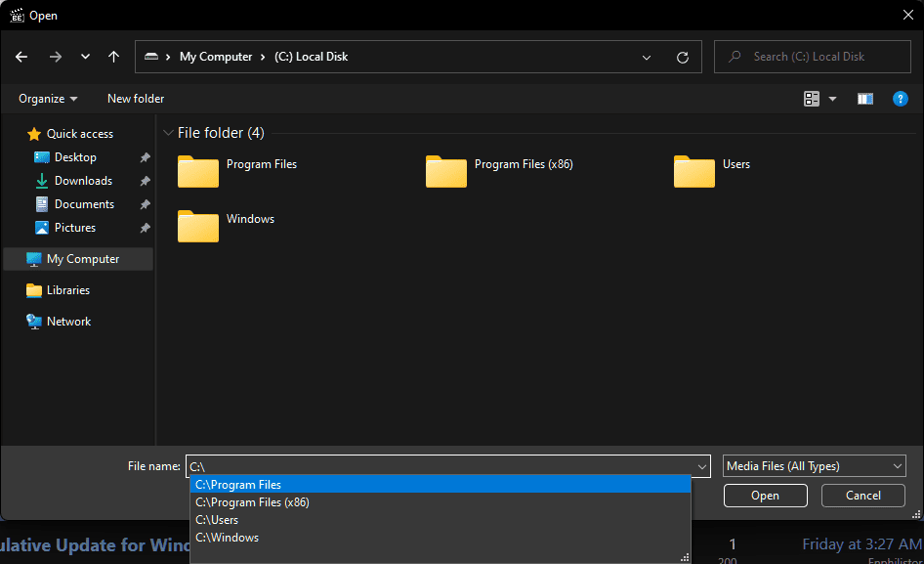The image size is (924, 564).
Task: Choose C:\Windows autocomplete suggestion
Action: point(441,538)
